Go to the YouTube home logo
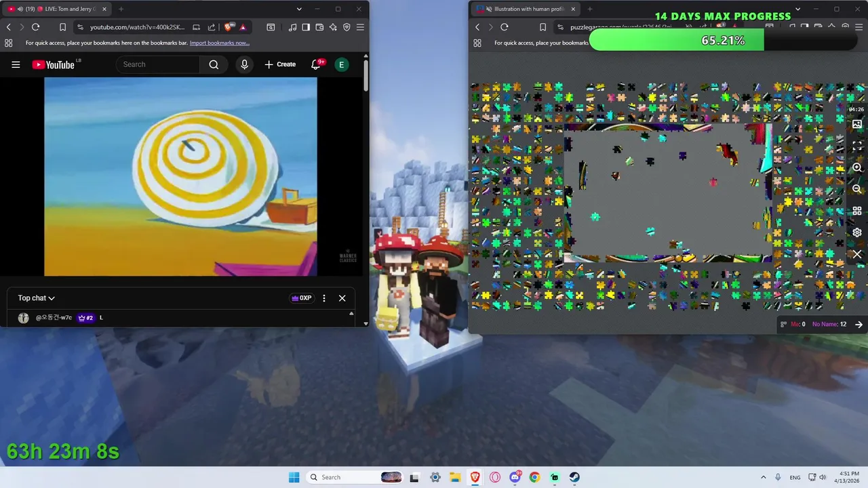The height and width of the screenshot is (488, 868). coord(53,64)
